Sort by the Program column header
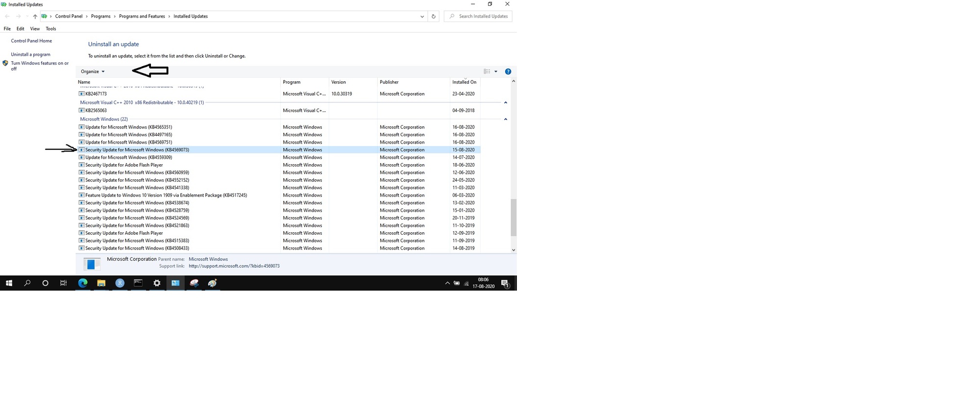 305,82
